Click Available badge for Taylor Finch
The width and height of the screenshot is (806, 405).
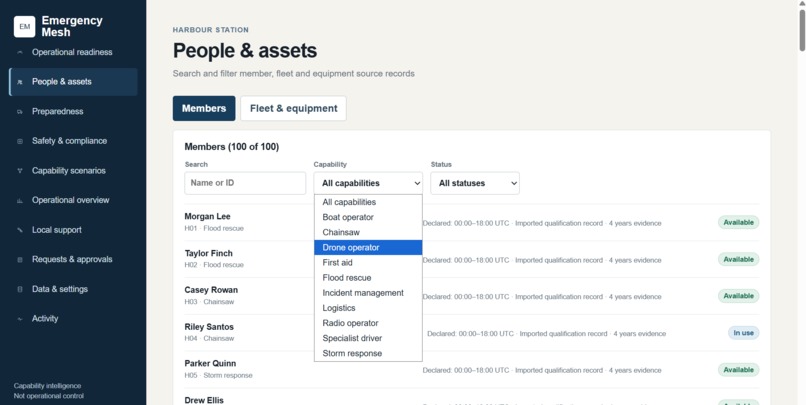point(738,260)
